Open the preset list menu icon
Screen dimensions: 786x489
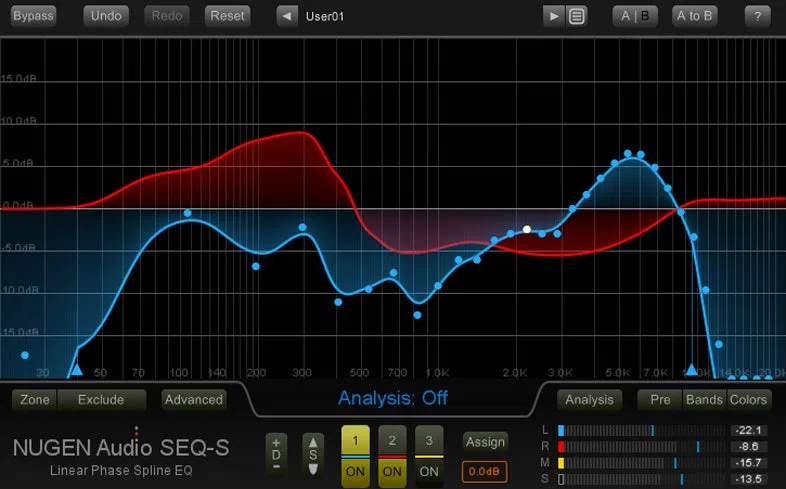[x=576, y=16]
